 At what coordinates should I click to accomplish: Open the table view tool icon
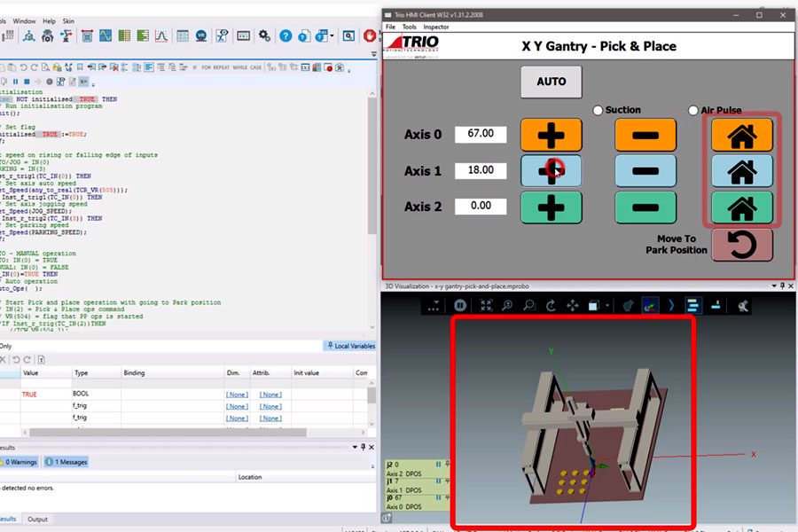click(183, 35)
